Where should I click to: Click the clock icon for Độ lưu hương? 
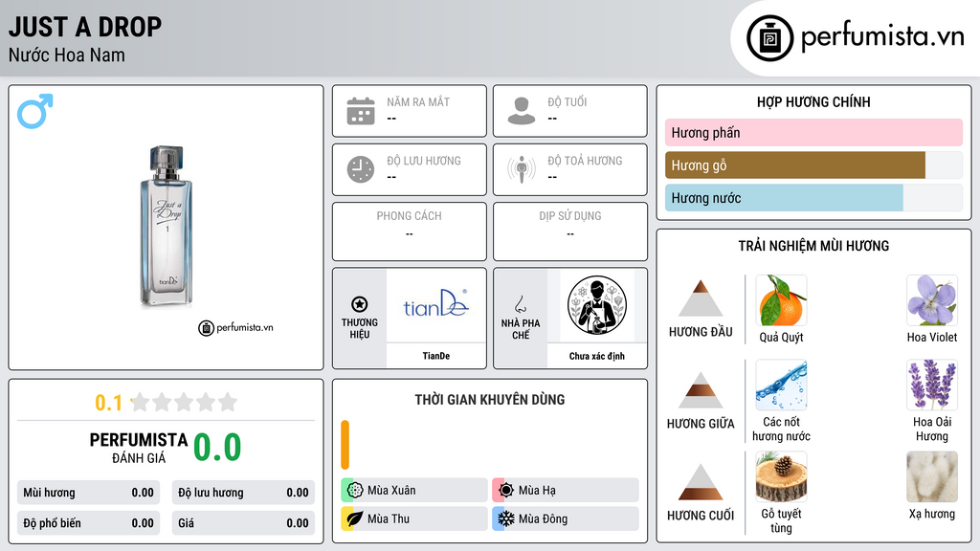[x=361, y=169]
